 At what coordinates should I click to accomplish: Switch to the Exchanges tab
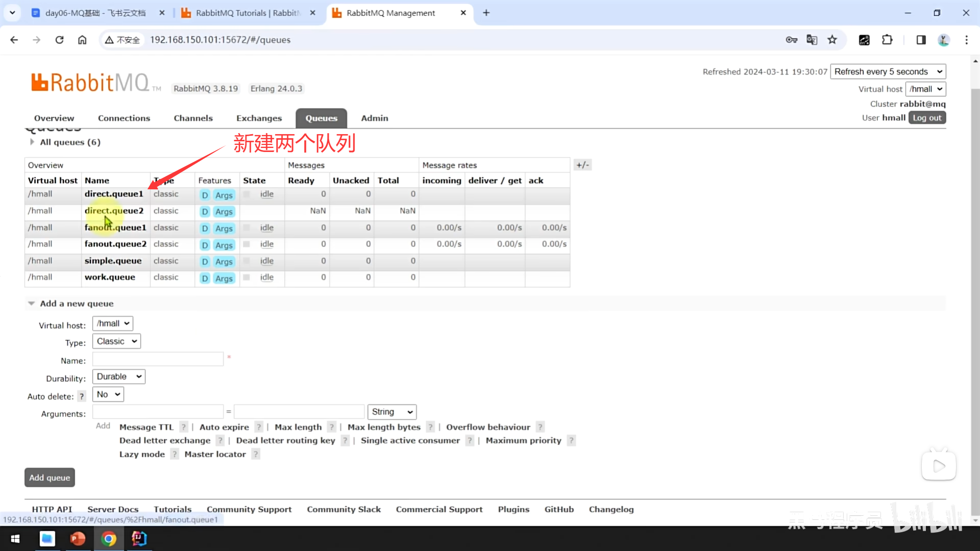[x=259, y=118]
